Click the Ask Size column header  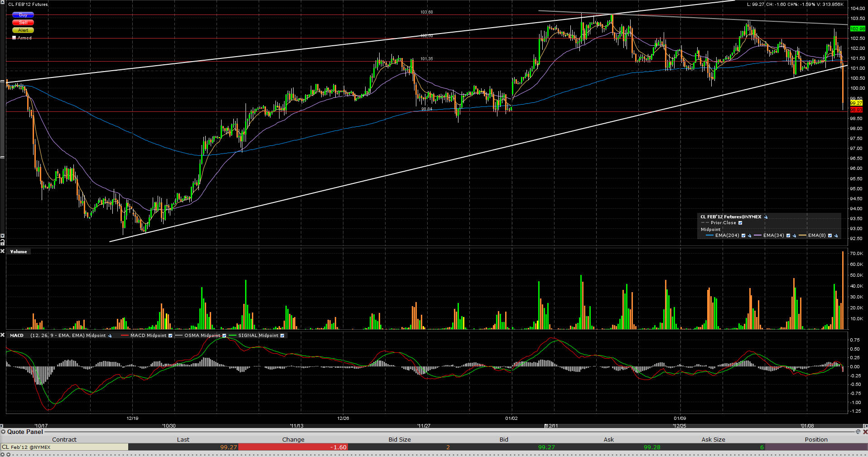pyautogui.click(x=713, y=439)
